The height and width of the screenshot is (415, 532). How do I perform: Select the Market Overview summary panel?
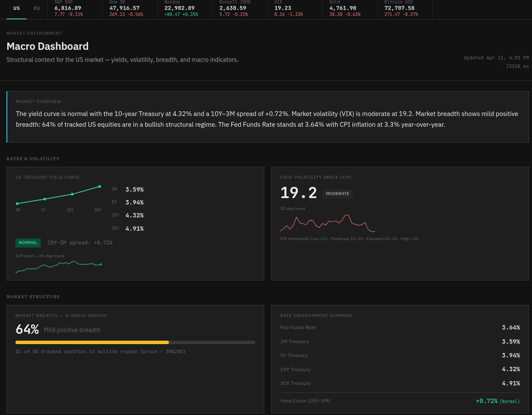point(266,116)
